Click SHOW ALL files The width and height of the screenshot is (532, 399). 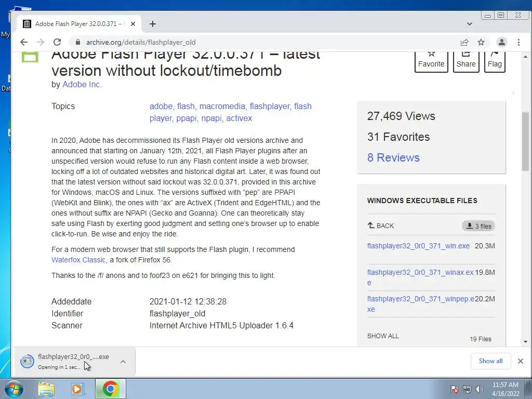pyautogui.click(x=383, y=336)
